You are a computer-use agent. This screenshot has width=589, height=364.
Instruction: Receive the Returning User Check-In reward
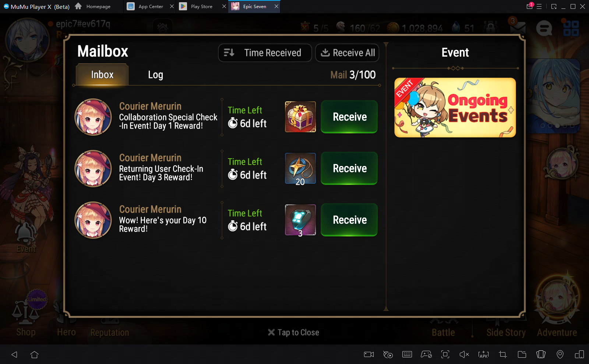349,168
